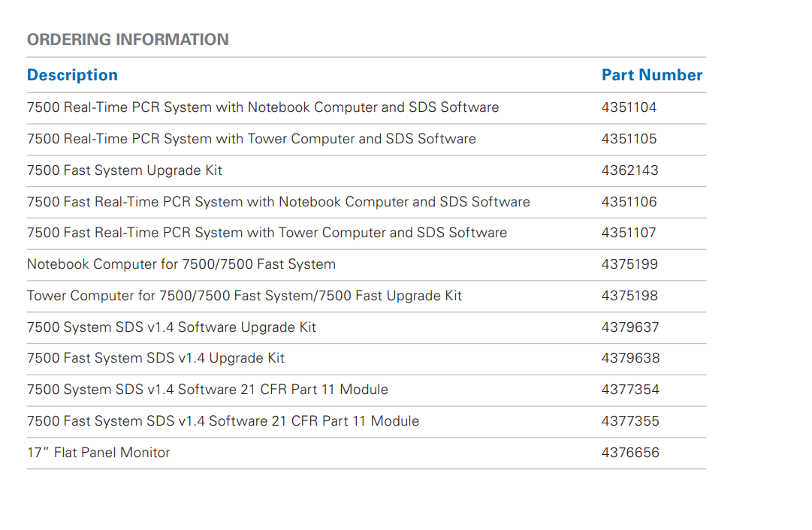
Task: Click the 17" Flat Panel Monitor text
Action: (98, 453)
